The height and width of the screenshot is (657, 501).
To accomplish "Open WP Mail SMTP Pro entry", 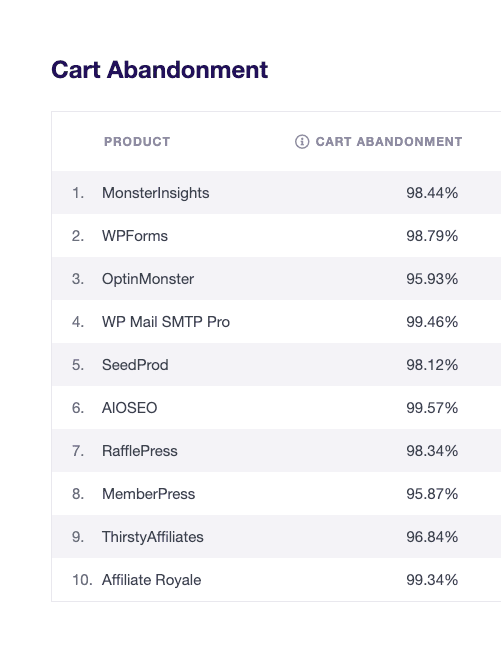I will (x=166, y=322).
